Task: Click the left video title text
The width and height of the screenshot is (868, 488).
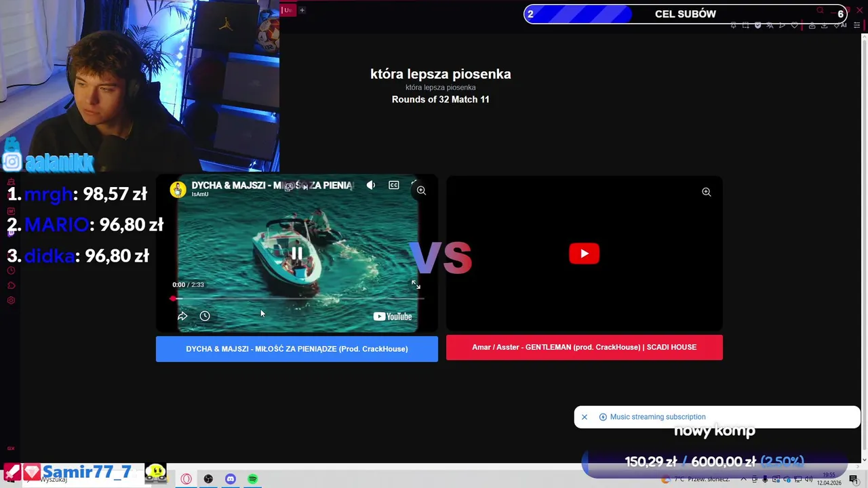Action: pos(273,185)
